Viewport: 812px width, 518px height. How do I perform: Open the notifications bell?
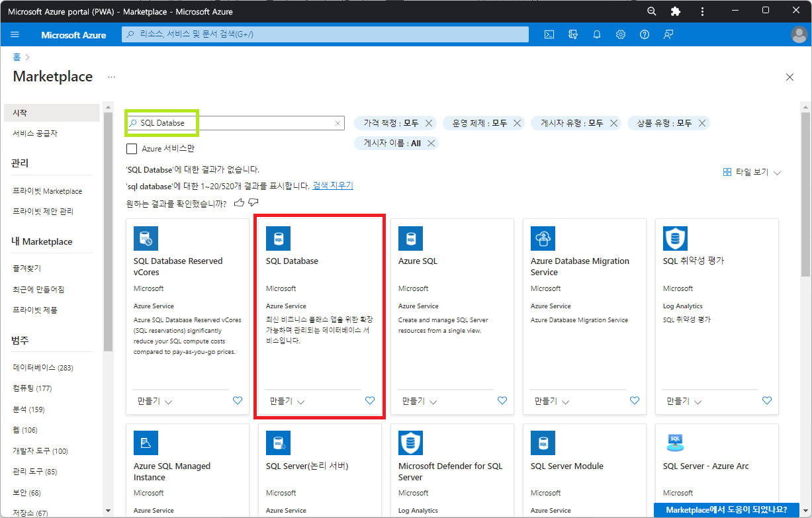tap(597, 35)
